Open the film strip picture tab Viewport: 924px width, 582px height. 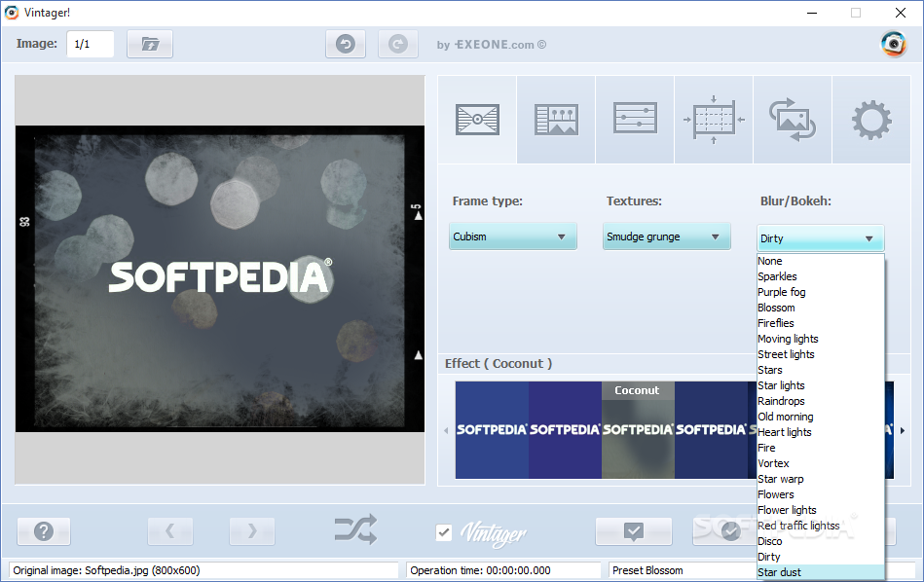pyautogui.click(x=556, y=120)
